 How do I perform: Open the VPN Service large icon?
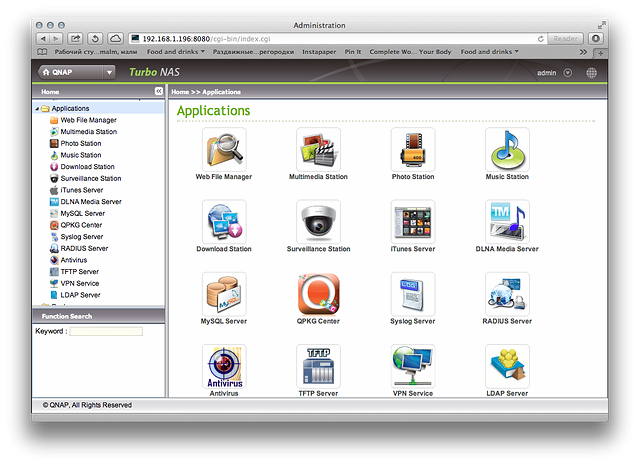coord(413,366)
